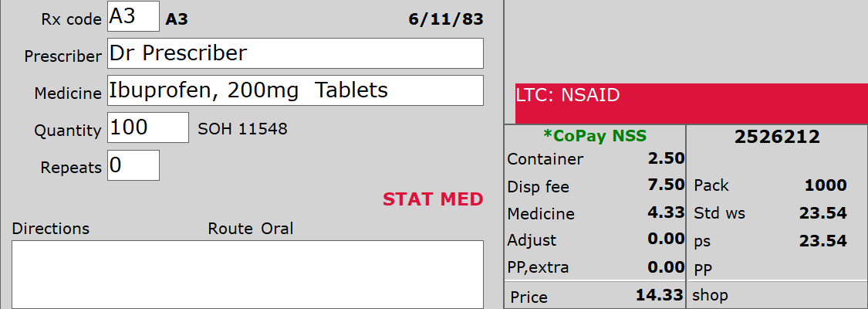The width and height of the screenshot is (868, 309).
Task: Click the red LTC: NSAID banner
Action: point(691,104)
